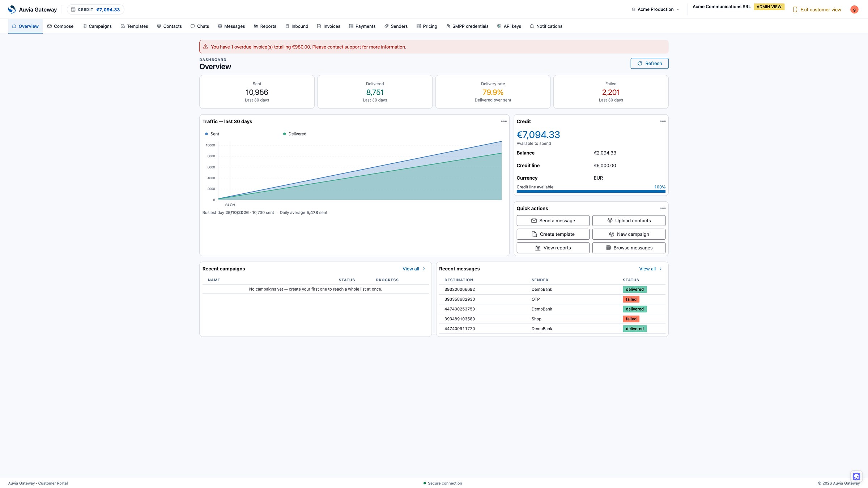Image resolution: width=868 pixels, height=488 pixels.
Task: Click the Upload contacts button
Action: click(629, 221)
